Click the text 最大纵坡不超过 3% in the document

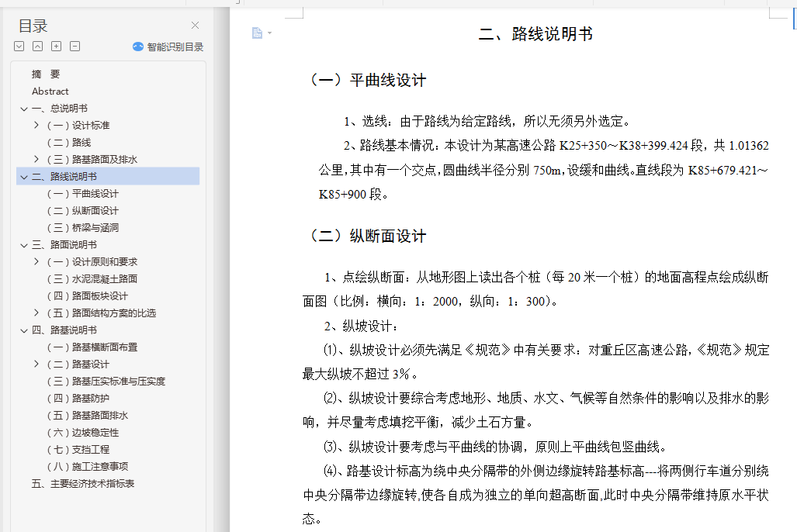[x=357, y=375]
